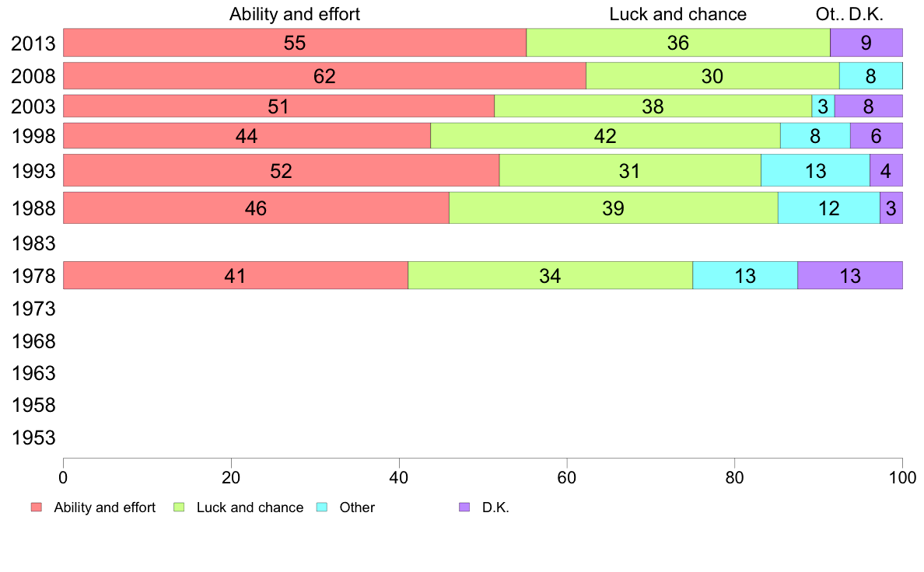Select the 1993 cyan segment labeled 13
924x572 pixels.
click(816, 170)
